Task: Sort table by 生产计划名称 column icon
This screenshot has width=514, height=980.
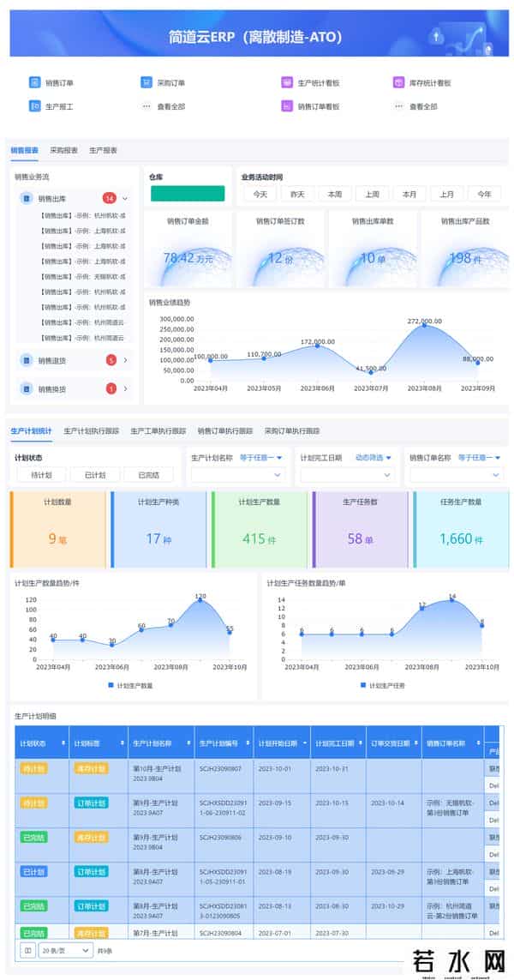Action: tap(188, 743)
